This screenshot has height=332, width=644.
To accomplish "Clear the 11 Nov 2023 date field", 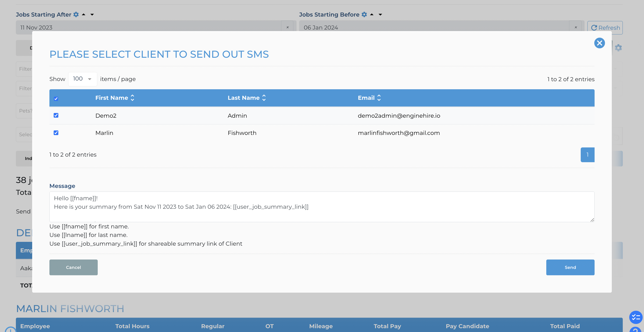I will coord(288,27).
